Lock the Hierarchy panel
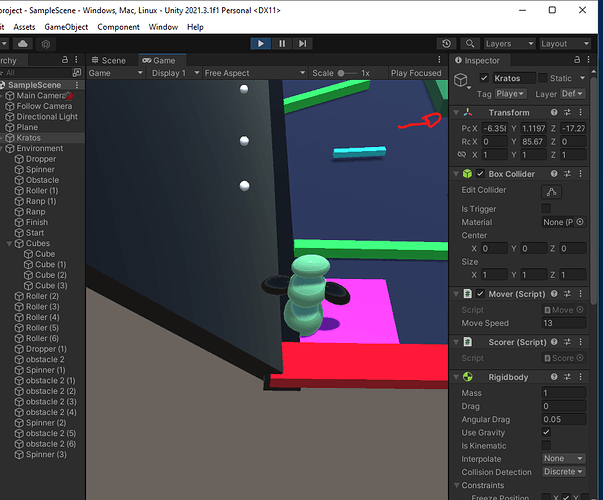The image size is (603, 500). [x=65, y=60]
